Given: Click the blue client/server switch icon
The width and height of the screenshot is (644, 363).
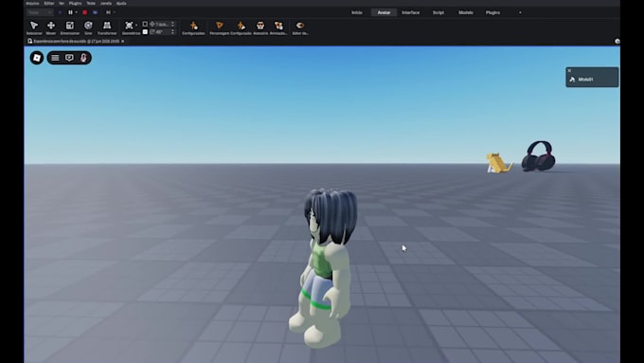Looking at the screenshot, I should pos(95,12).
